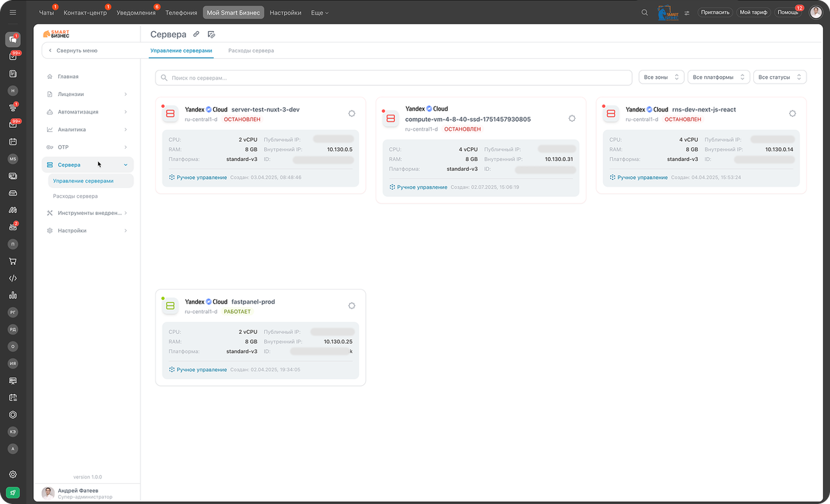Click red server icon of compute-vm-4-8-40-ssd
Screen dimensions: 830x504
point(391,119)
